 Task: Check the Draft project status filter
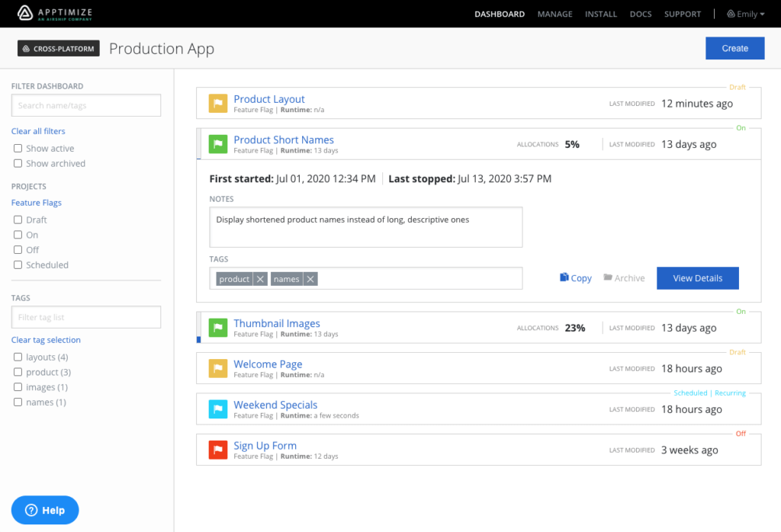pyautogui.click(x=18, y=220)
